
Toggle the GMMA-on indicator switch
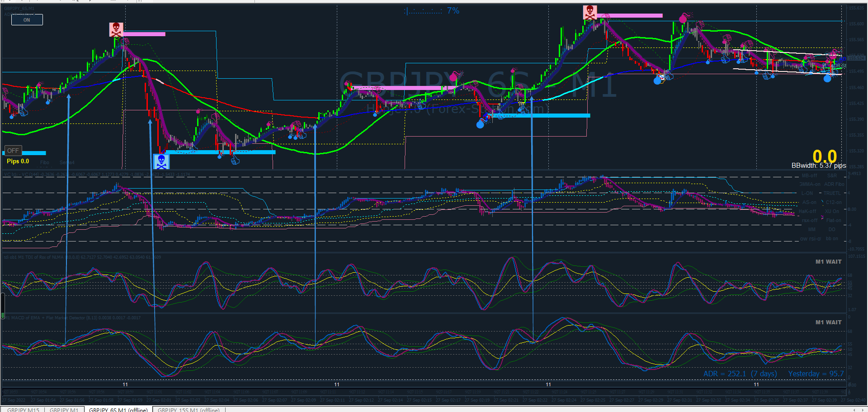pyautogui.click(x=810, y=184)
